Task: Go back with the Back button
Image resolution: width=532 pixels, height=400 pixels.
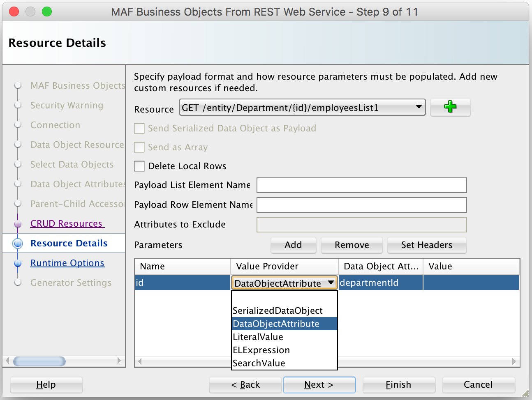Action: pyautogui.click(x=245, y=385)
